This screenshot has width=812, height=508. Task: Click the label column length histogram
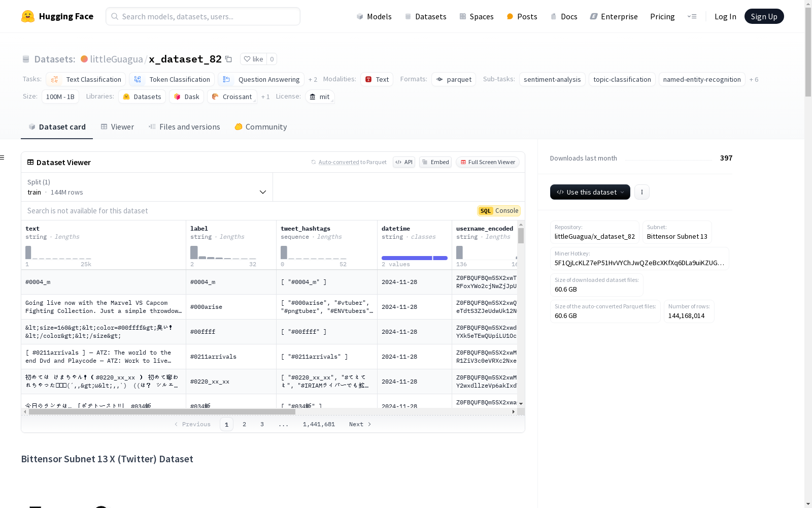point(223,252)
